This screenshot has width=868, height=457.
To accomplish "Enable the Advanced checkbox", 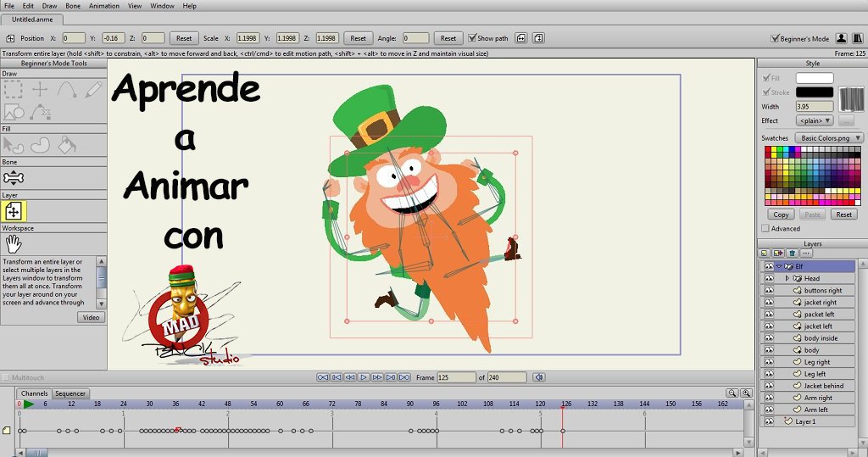I will click(765, 228).
